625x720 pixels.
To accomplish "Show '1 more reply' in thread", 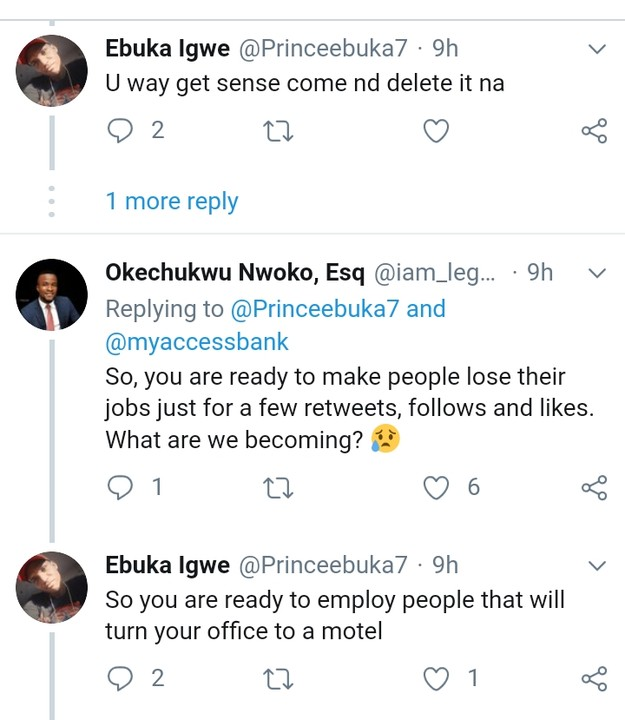I will (x=172, y=201).
